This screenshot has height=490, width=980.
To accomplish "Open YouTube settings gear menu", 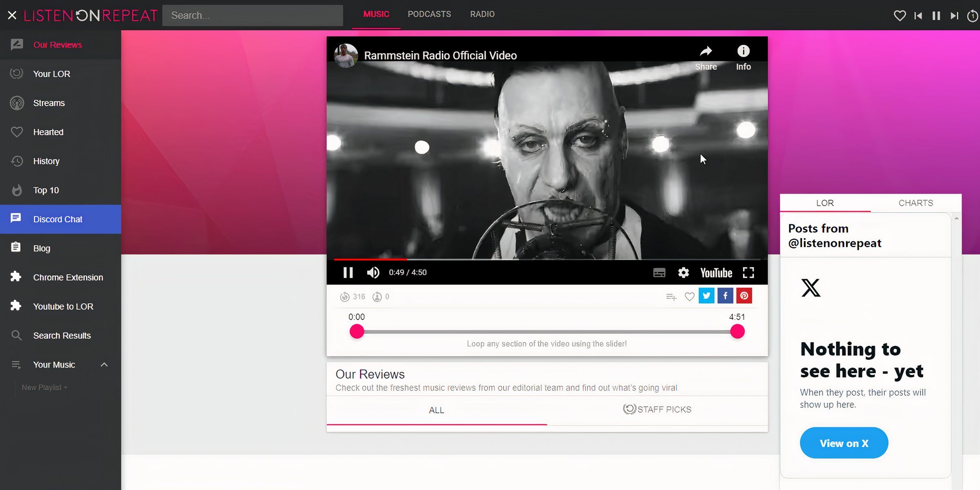I will point(683,272).
